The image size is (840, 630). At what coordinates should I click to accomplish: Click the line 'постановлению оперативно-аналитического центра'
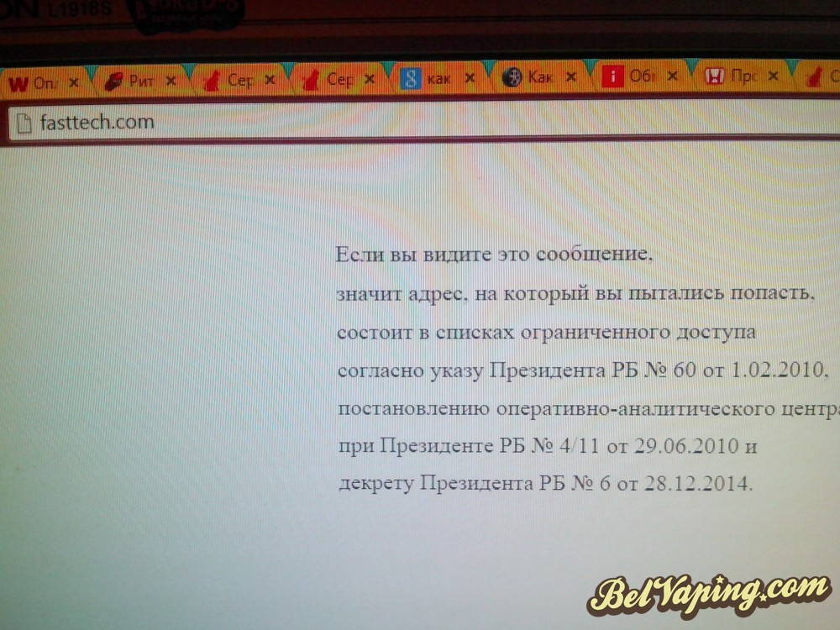point(589,409)
